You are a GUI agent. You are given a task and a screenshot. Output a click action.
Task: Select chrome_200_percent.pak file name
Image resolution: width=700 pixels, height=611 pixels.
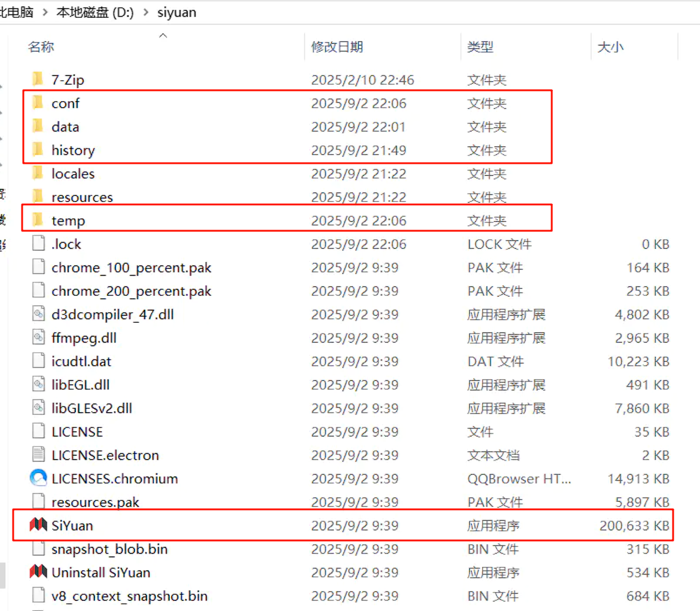(132, 291)
